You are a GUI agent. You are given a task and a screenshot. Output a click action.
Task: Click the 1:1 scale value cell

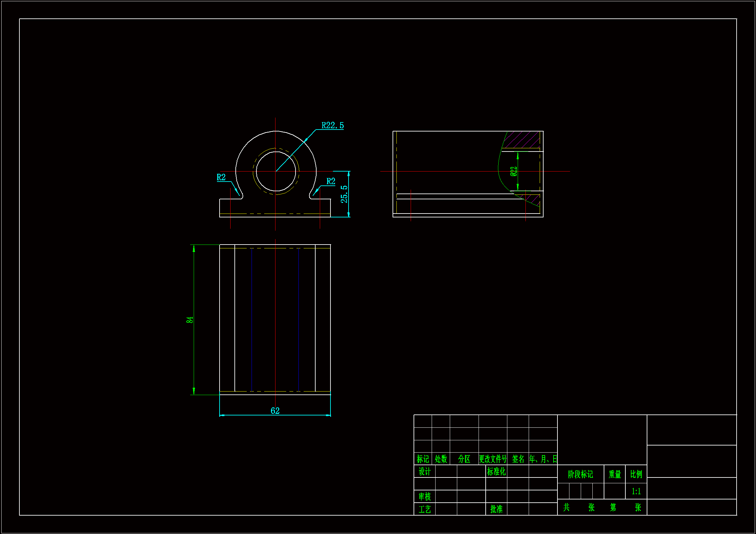tap(636, 491)
